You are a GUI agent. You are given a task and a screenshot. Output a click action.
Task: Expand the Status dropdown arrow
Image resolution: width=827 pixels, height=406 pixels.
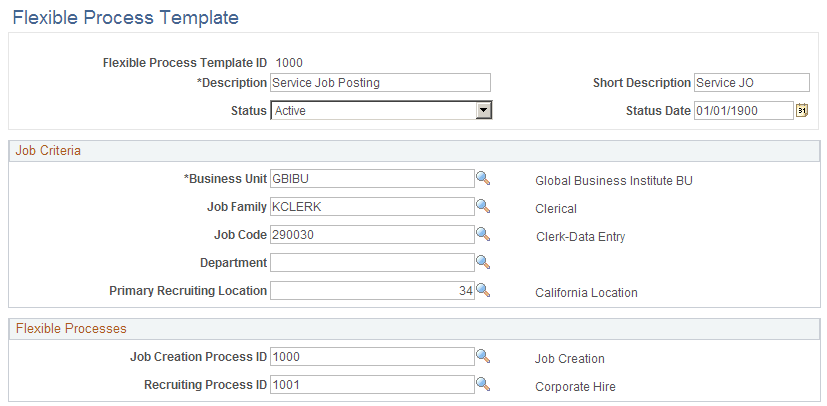[483, 110]
